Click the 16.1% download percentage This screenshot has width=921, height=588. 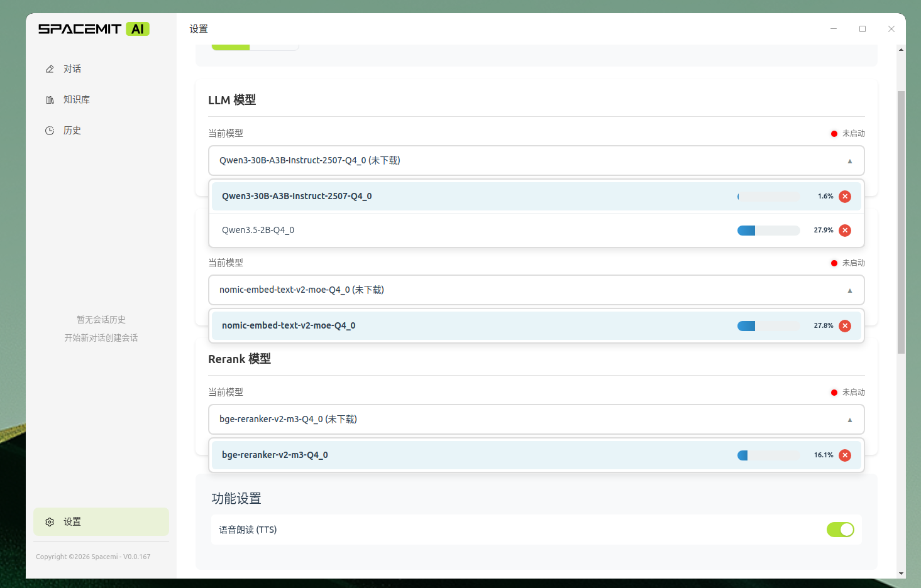824,455
